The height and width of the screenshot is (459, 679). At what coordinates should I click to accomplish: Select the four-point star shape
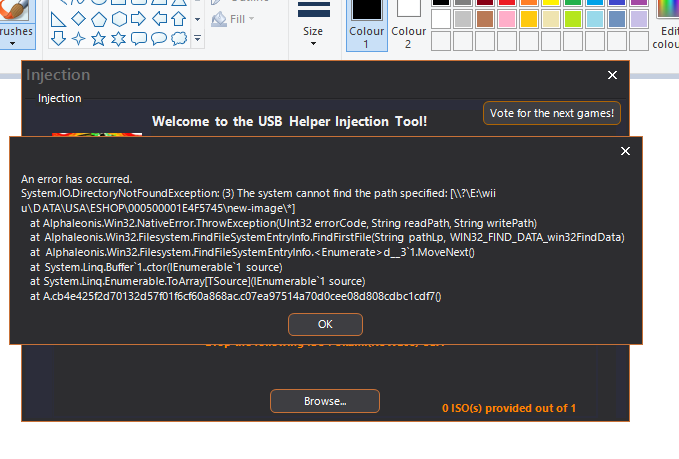(78, 39)
